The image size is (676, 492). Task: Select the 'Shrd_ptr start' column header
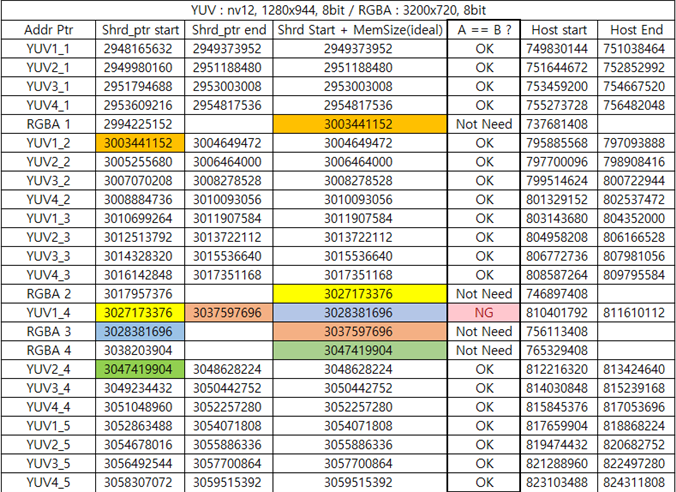pos(140,30)
